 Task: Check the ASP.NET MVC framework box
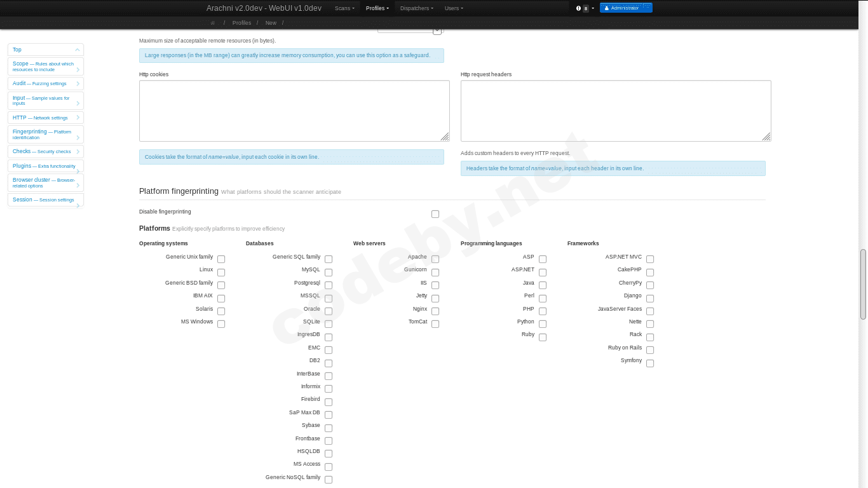pos(650,259)
